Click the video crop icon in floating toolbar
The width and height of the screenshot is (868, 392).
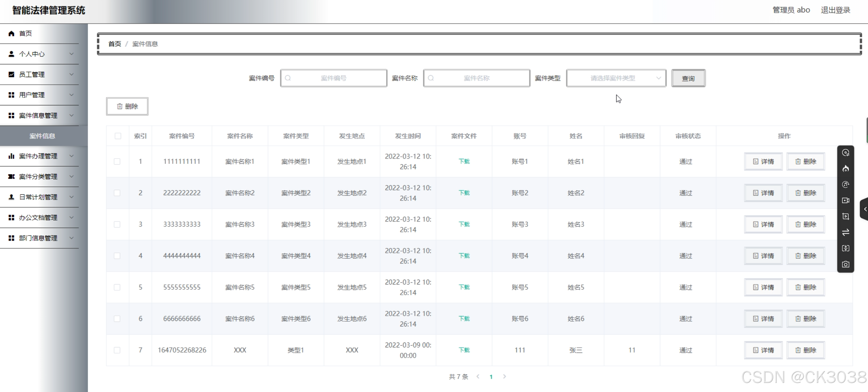[846, 216]
